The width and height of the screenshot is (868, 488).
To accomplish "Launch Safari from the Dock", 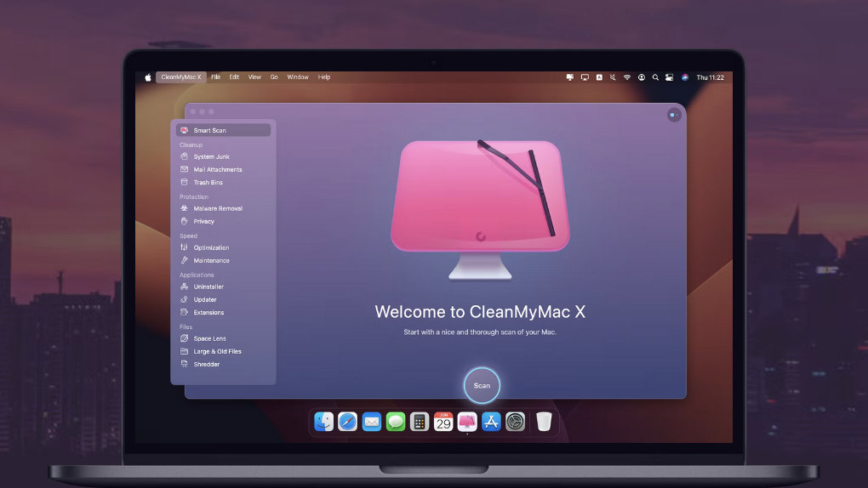I will 348,422.
